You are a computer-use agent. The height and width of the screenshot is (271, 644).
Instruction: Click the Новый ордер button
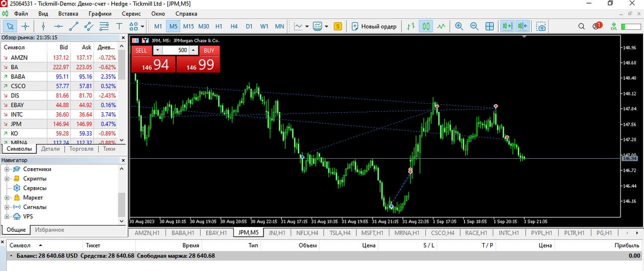tap(374, 26)
